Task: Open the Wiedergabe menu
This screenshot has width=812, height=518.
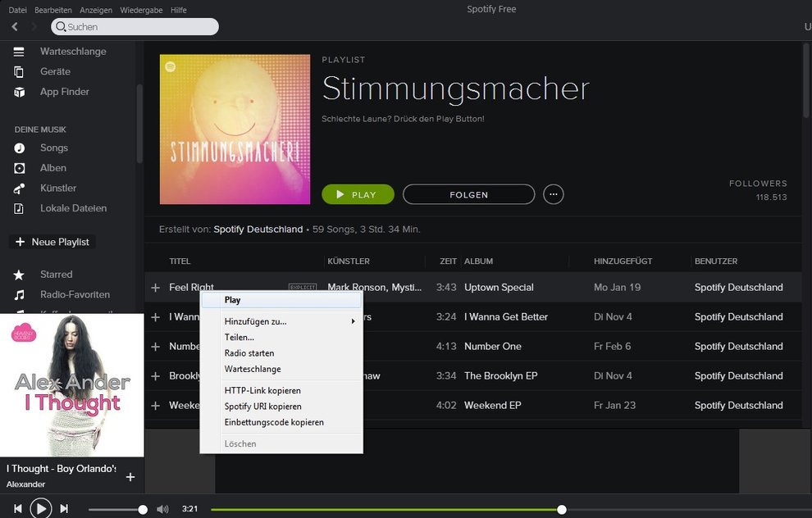Action: 141,10
